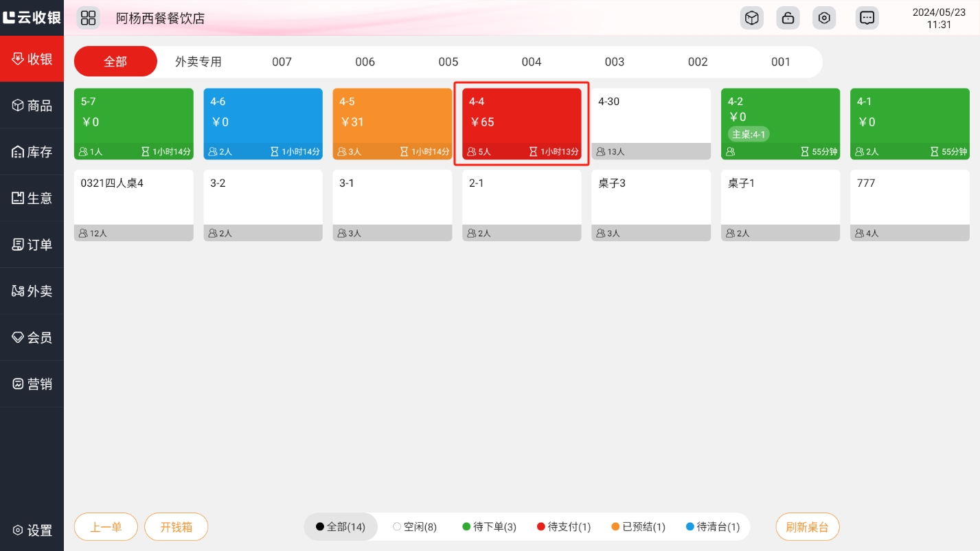This screenshot has height=551, width=980.
Task: Click the cube icon in top bar
Action: (751, 18)
